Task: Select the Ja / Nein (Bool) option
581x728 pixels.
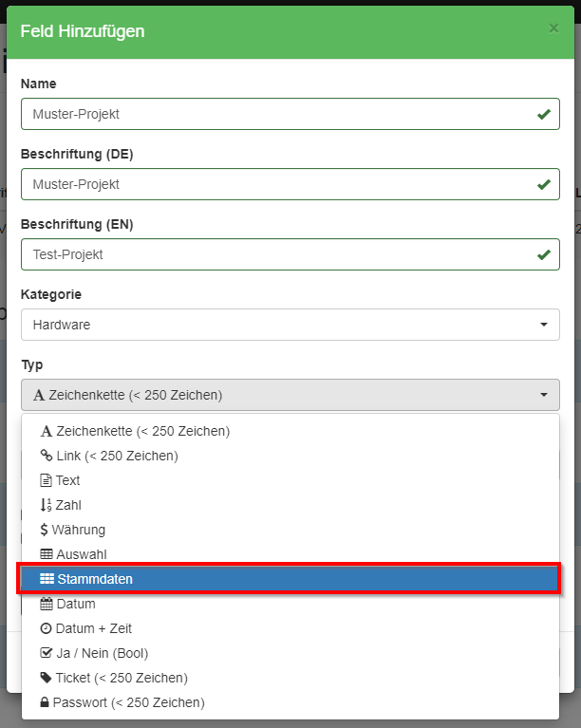Action: 102,653
